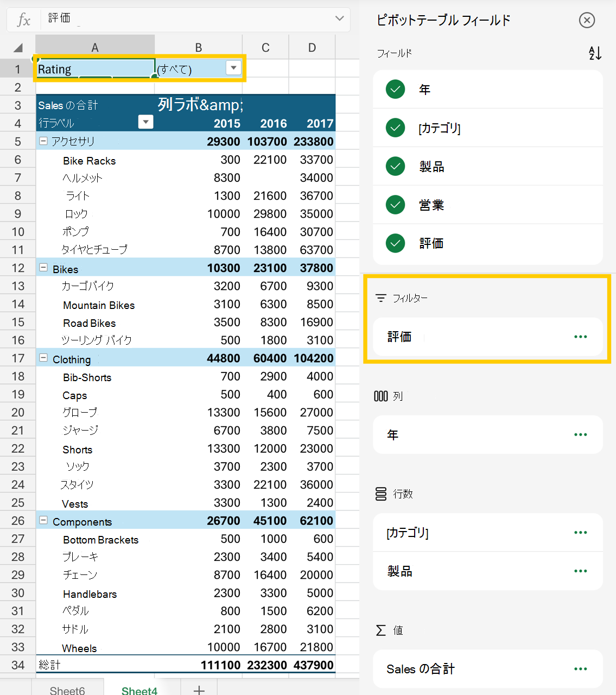Select row header 1
Screen dimensions: 616x695
pos(18,69)
